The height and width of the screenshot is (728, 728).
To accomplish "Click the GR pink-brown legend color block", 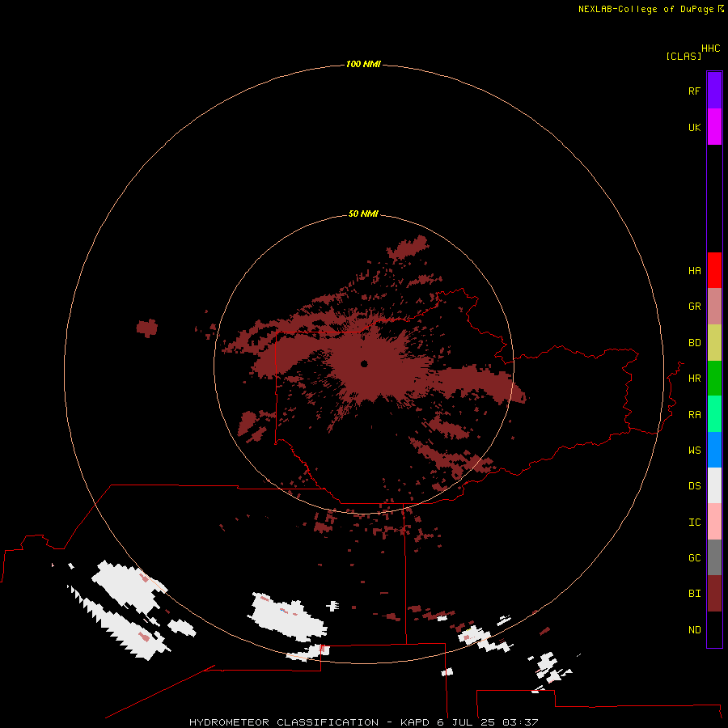I will pyautogui.click(x=714, y=307).
